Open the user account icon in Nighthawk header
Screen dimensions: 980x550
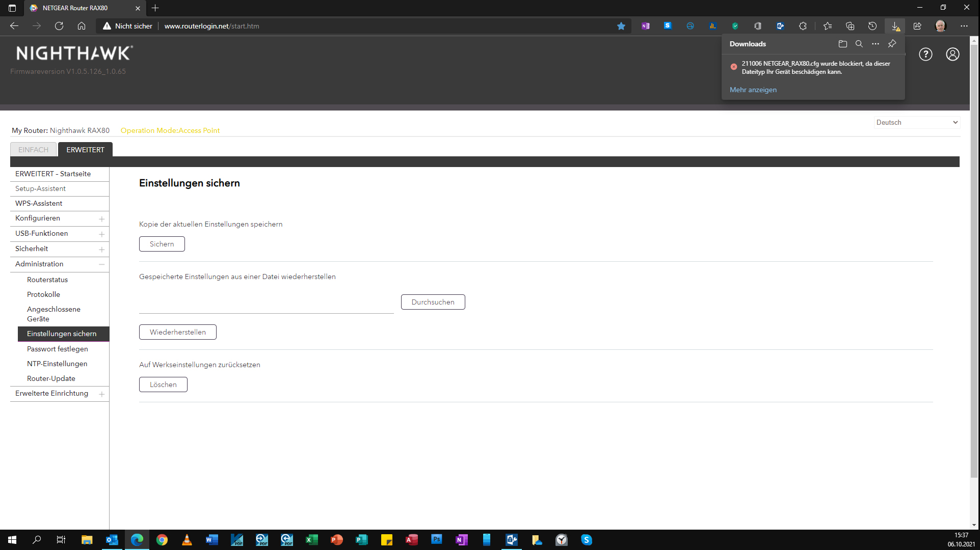click(x=952, y=54)
